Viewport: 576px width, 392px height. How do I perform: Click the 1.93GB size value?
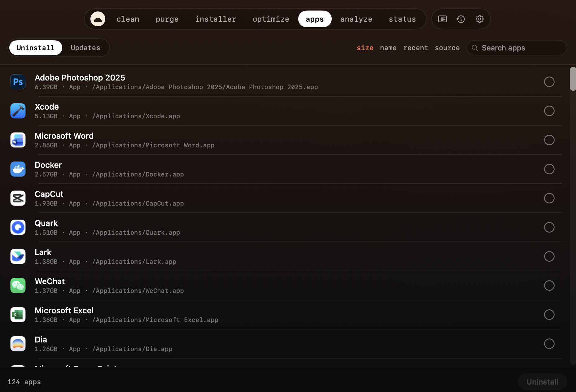(x=46, y=203)
